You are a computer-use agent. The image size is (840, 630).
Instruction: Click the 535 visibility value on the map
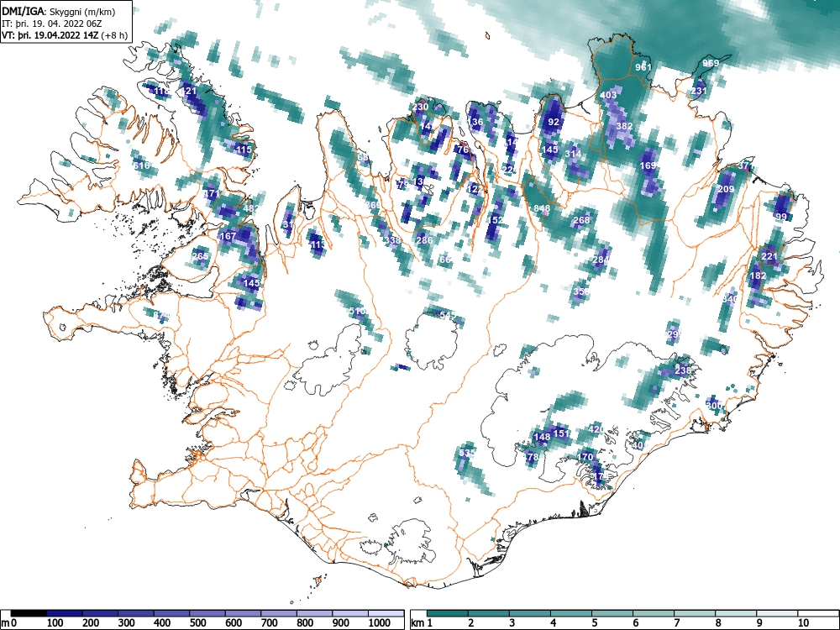coord(468,453)
